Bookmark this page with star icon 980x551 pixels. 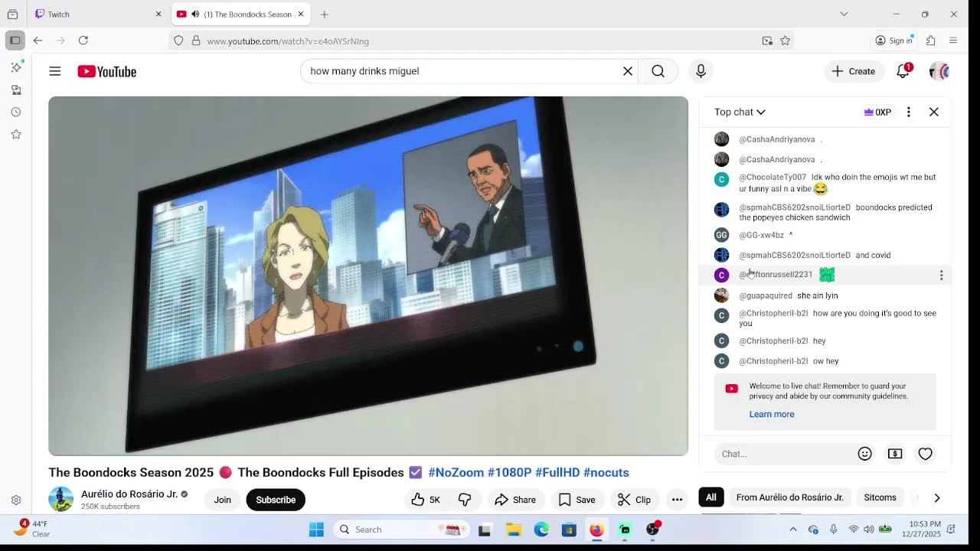(x=785, y=41)
